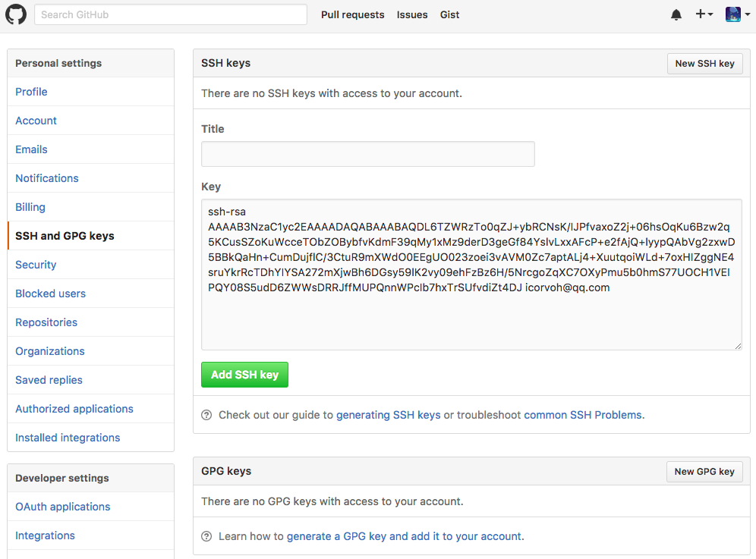Screen dimensions: 756x559
Task: Click the 'There are no SSH keys' message
Action: point(332,93)
